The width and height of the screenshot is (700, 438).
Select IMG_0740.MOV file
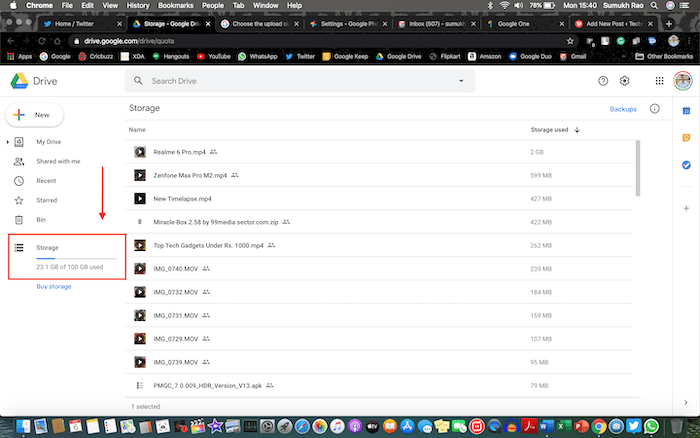click(379, 268)
